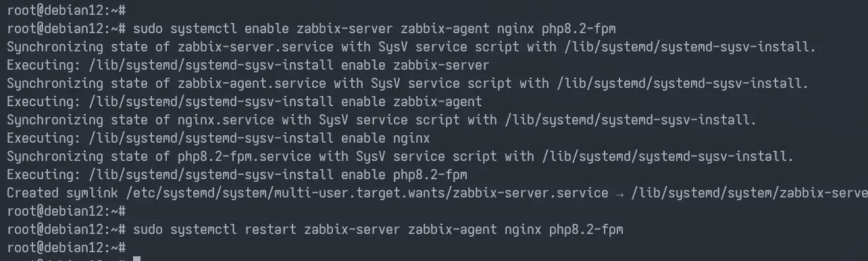
Task: Click the nginx.service text in the Synchronizing output
Action: (x=226, y=120)
